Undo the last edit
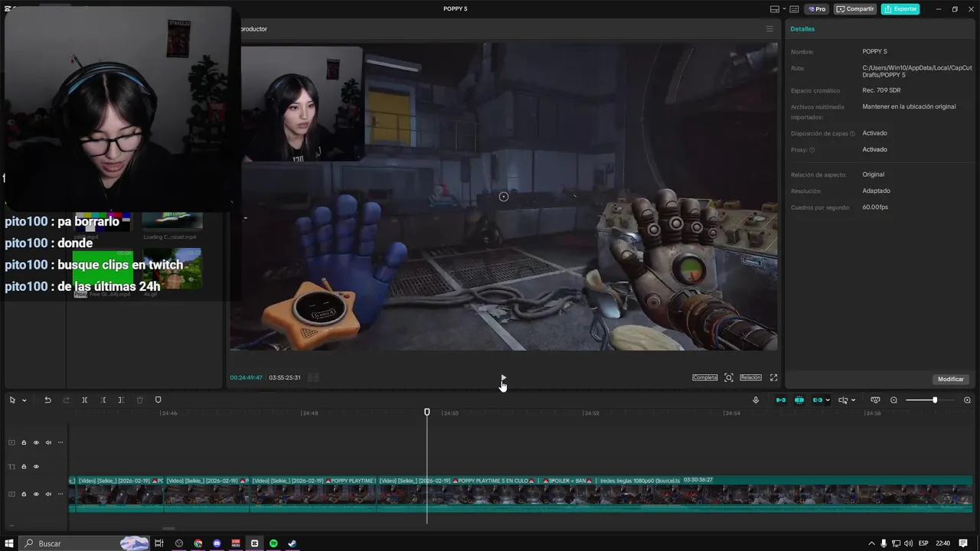The height and width of the screenshot is (551, 980). (x=47, y=400)
